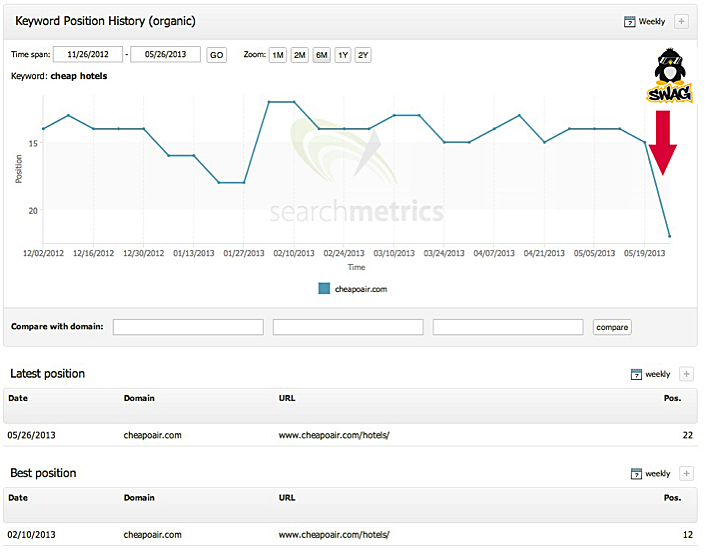Open the Weekly calendar icon in chart header

coord(629,22)
